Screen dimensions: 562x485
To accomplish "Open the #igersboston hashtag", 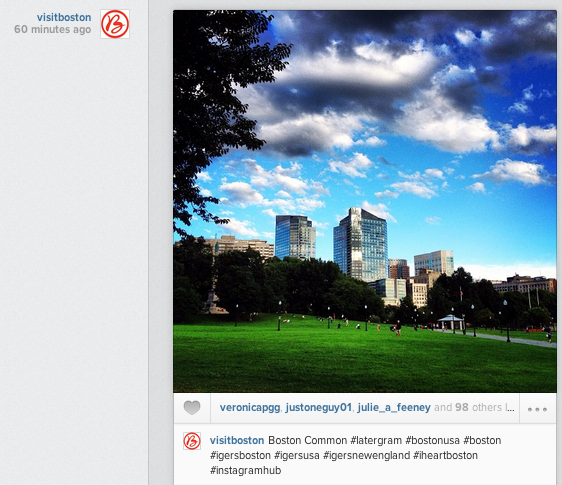I will click(x=240, y=455).
